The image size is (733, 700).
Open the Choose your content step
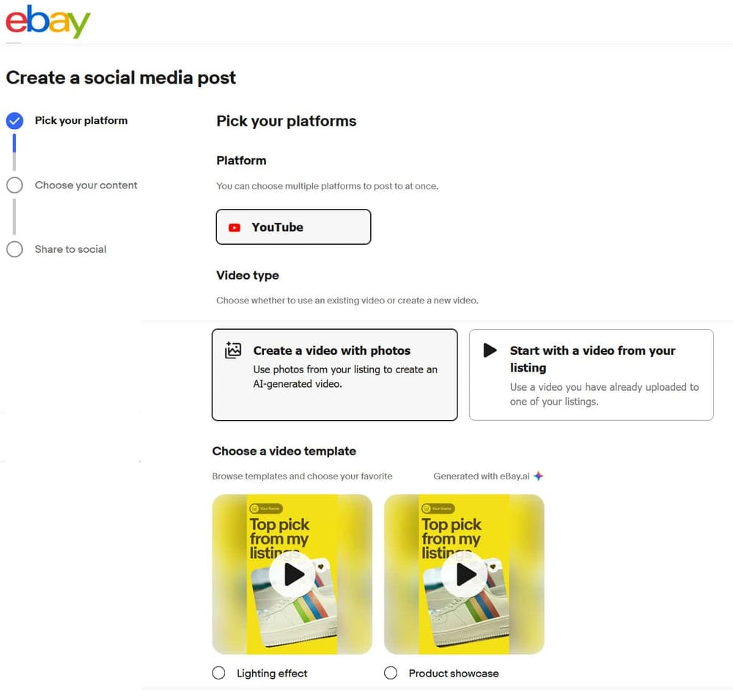coord(86,185)
